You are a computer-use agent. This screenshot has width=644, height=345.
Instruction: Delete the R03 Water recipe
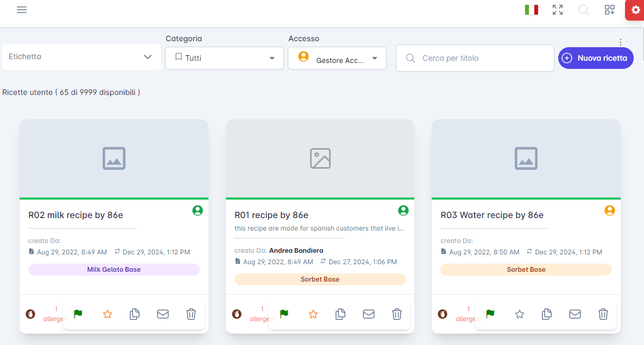603,314
